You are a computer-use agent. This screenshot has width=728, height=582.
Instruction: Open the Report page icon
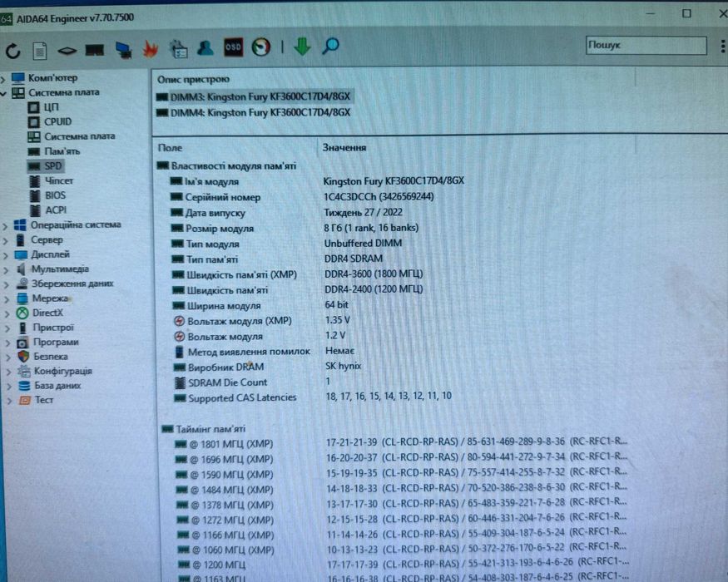[40, 50]
